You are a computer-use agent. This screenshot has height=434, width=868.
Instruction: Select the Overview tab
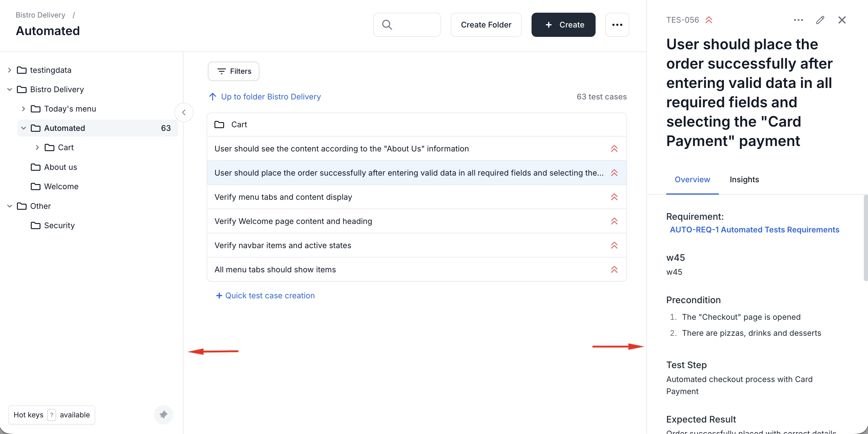[692, 180]
